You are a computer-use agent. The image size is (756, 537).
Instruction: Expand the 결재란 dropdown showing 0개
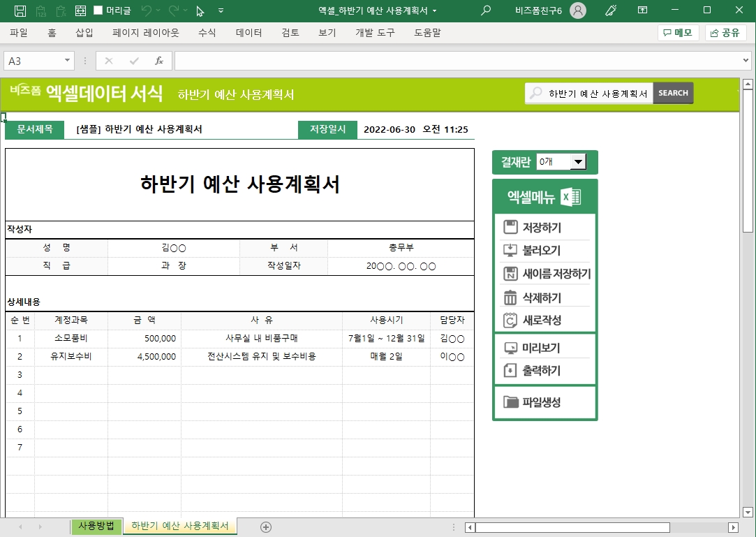click(577, 162)
